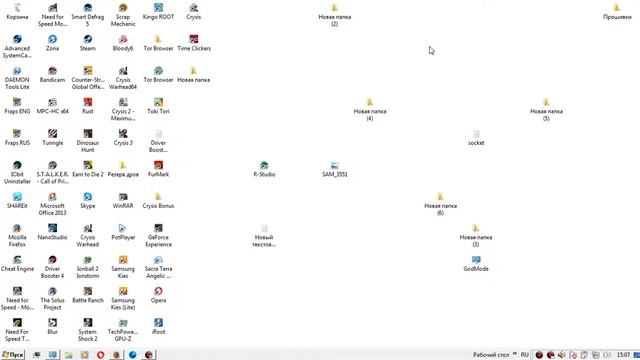Launch Smart Defrag 5 shortcut
Screen dimensions: 640x360
(x=88, y=15)
